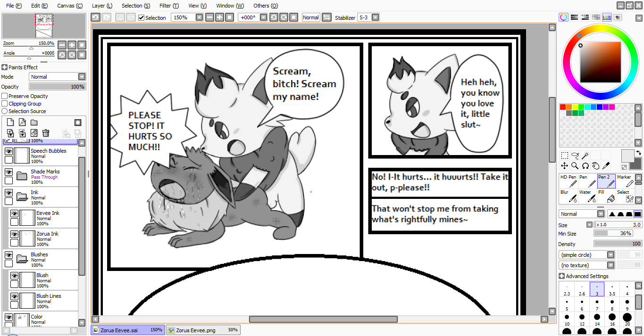
Task: Toggle the swatches panel icon
Action: click(607, 17)
